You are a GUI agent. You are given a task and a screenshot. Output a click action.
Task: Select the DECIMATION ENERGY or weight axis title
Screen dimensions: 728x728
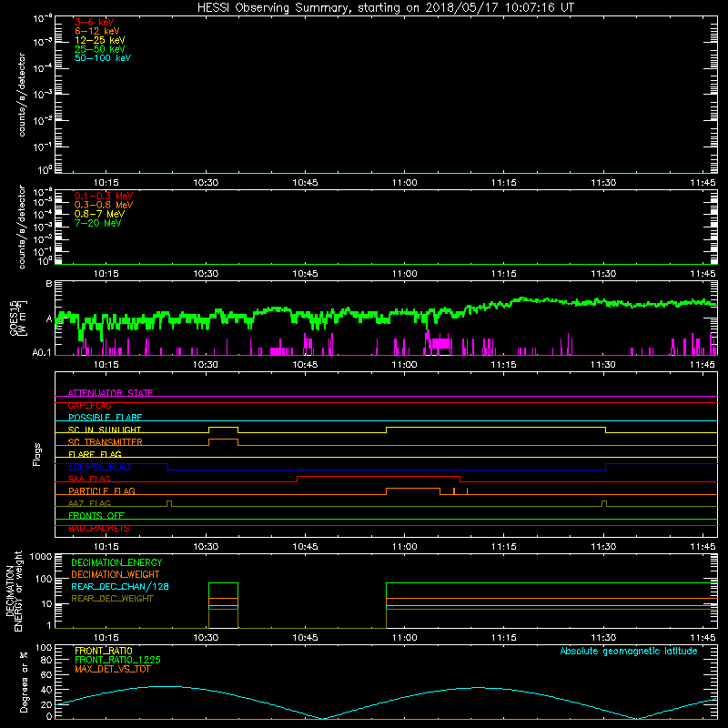(14, 591)
